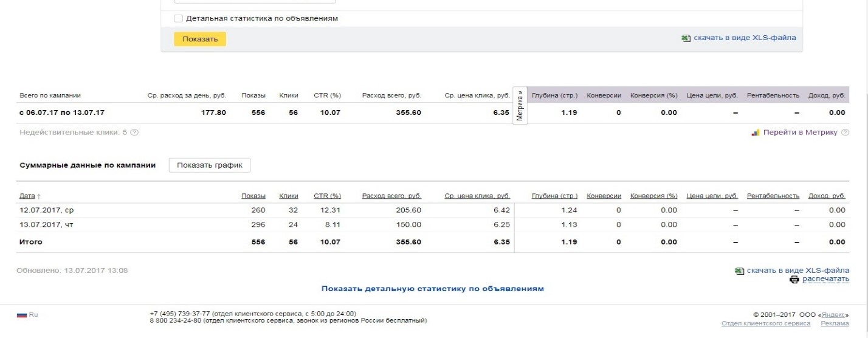This screenshot has width=868, height=338.
Task: Click the распечатать print link
Action: [x=825, y=279]
